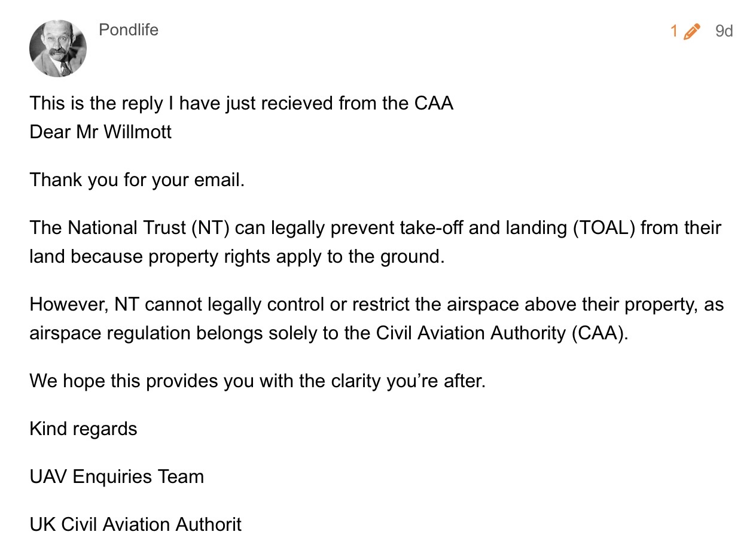Click the 'Kind regards' sign-off line

pos(83,429)
